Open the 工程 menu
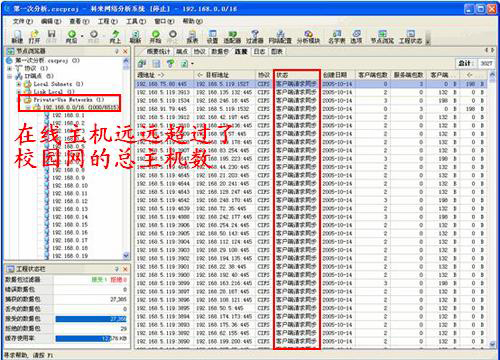The height and width of the screenshot is (360, 500). (108, 21)
